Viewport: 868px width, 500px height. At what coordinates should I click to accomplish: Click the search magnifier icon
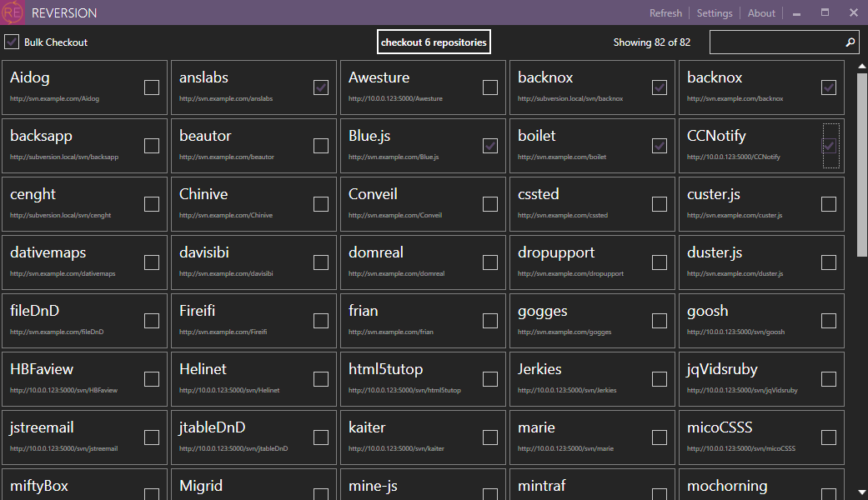(x=850, y=42)
